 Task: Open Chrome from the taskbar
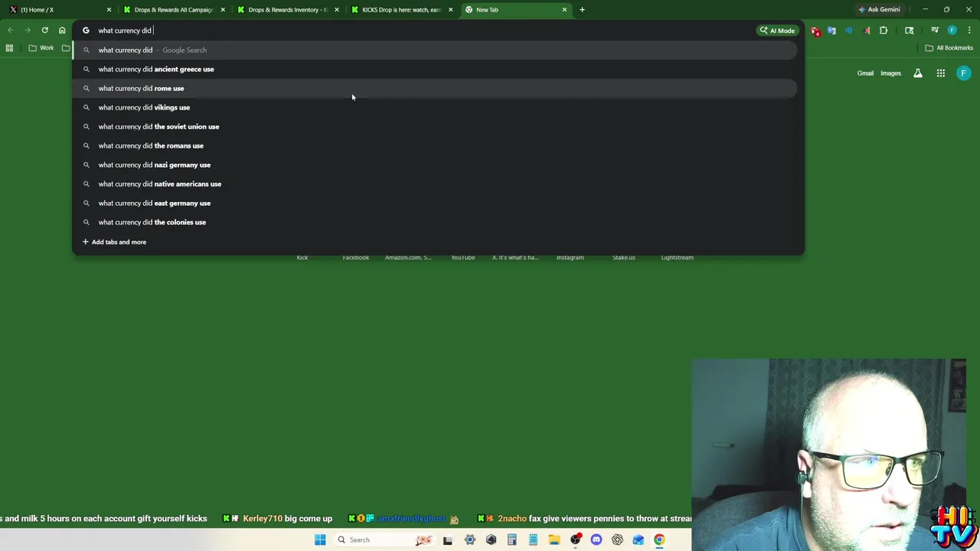tap(659, 540)
